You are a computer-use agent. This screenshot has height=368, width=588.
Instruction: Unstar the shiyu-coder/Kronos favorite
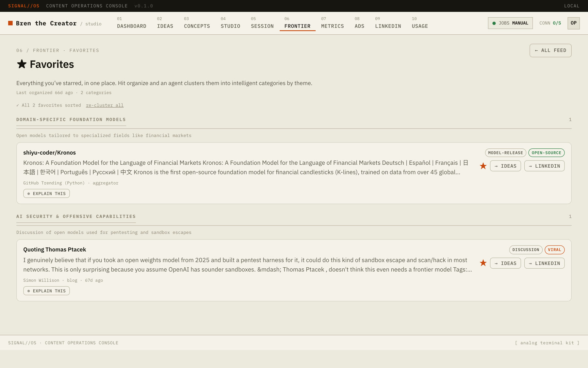click(x=483, y=166)
